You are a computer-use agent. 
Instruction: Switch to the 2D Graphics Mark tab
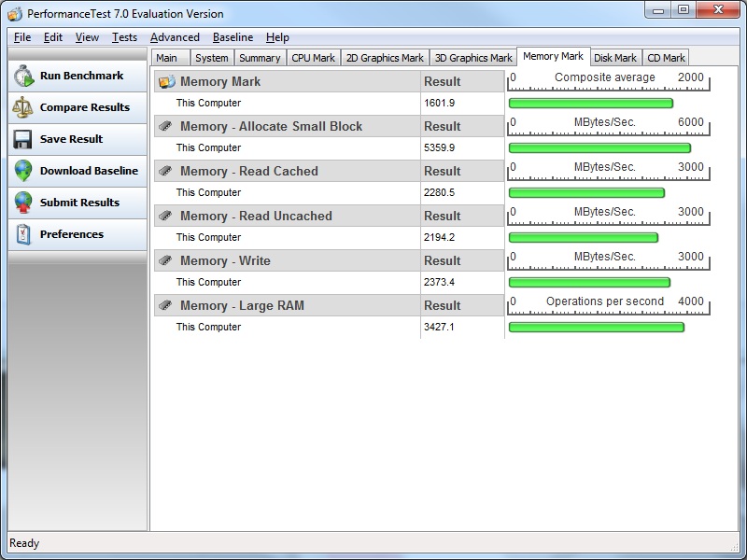click(385, 58)
